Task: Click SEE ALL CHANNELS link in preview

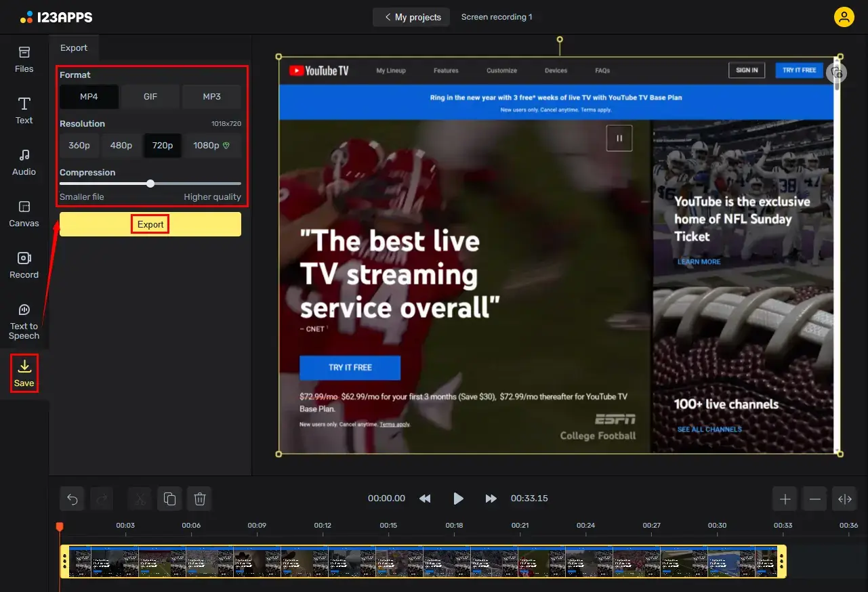Action: click(x=709, y=429)
